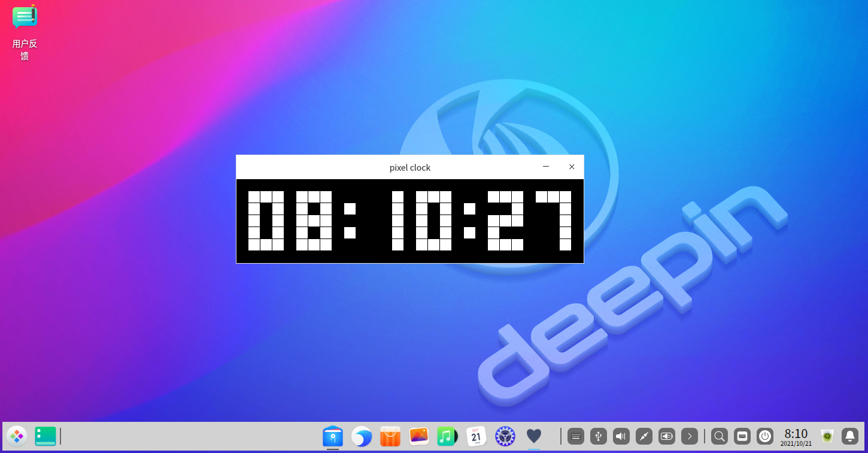Click the pixel clock title bar text
868x453 pixels.
click(410, 168)
